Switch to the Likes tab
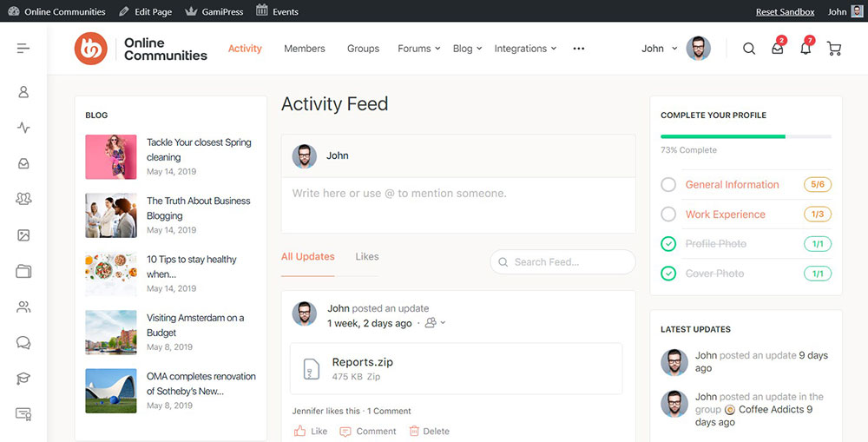 [367, 256]
